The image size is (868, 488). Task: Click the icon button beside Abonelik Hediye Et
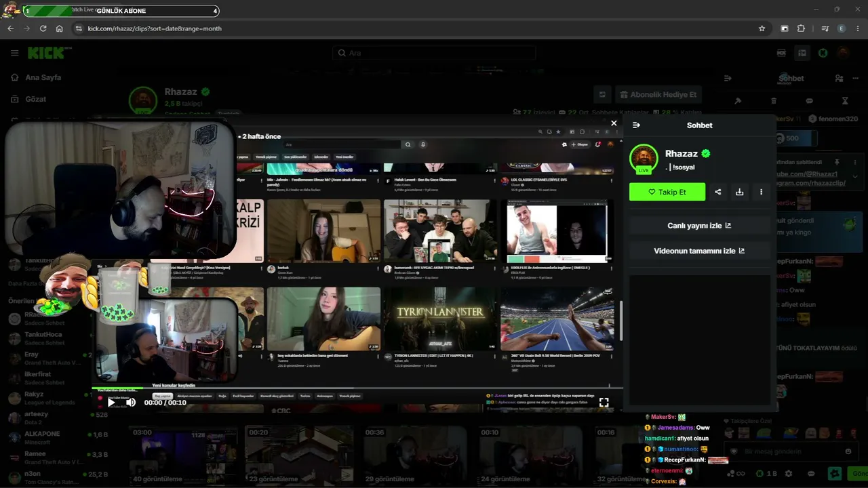coord(601,95)
